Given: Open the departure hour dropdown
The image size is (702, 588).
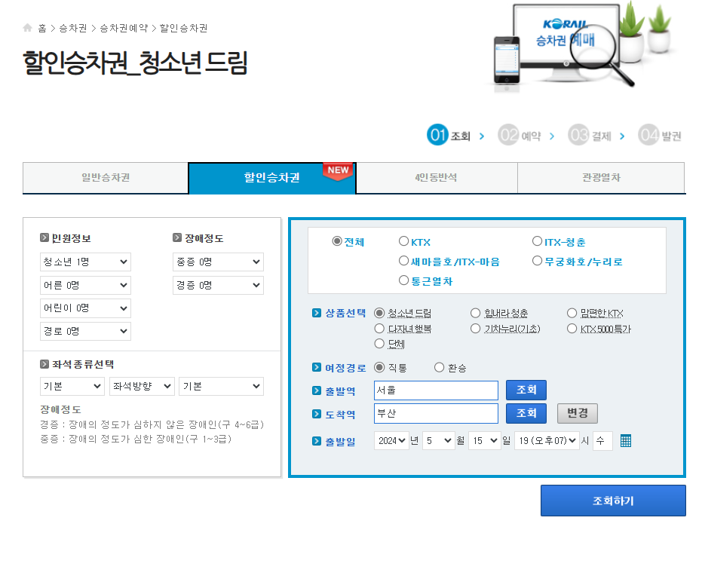Looking at the screenshot, I should [x=547, y=440].
